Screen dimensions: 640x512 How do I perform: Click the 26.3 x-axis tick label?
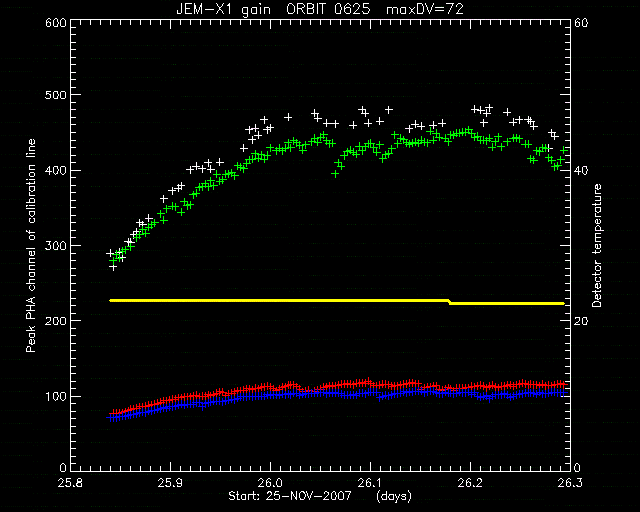(x=569, y=483)
